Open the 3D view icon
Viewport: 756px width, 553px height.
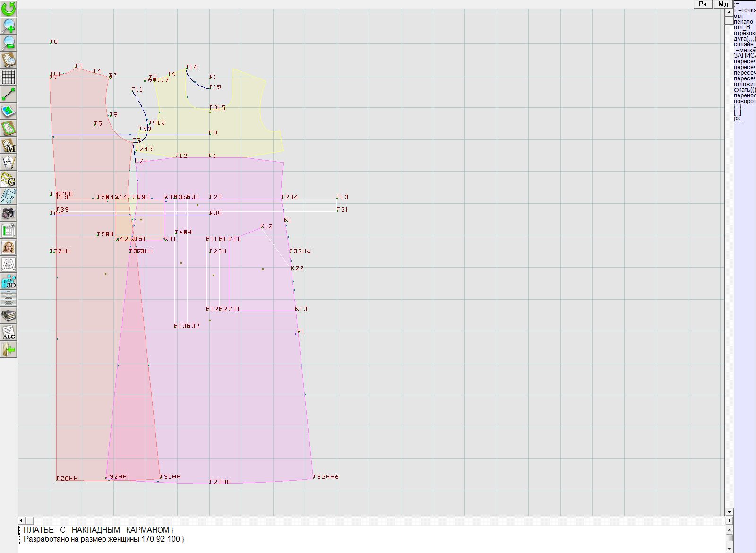[x=9, y=282]
